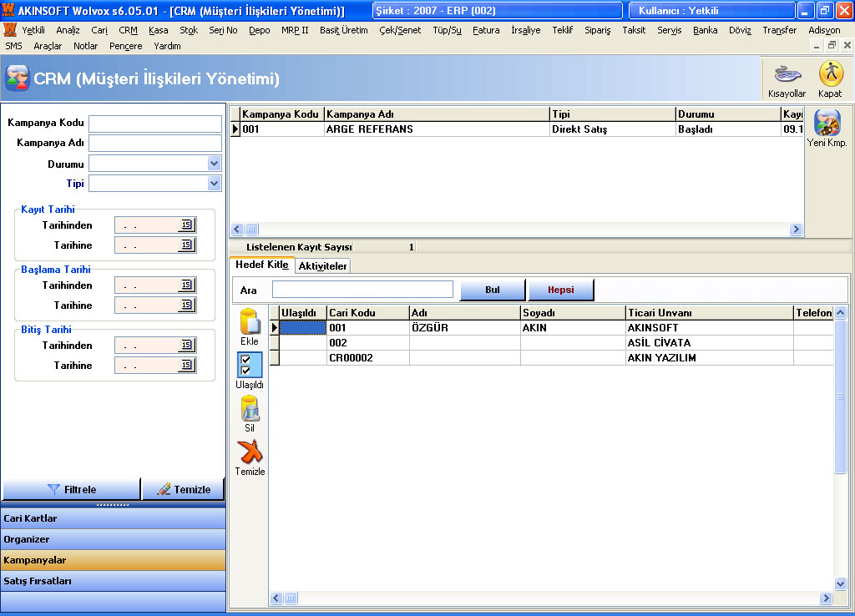Click the Filtrele button

pyautogui.click(x=72, y=489)
